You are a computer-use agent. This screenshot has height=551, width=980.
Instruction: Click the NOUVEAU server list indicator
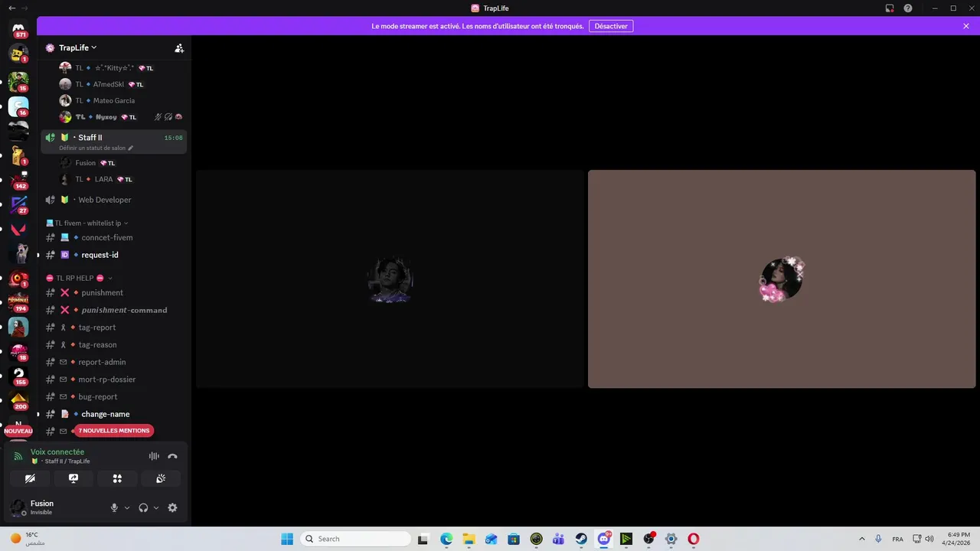pos(18,431)
